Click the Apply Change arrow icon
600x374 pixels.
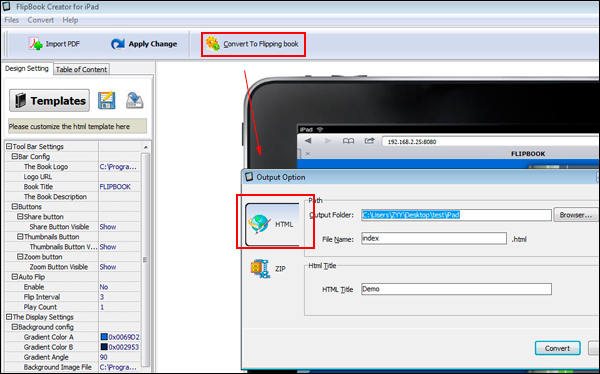click(118, 44)
